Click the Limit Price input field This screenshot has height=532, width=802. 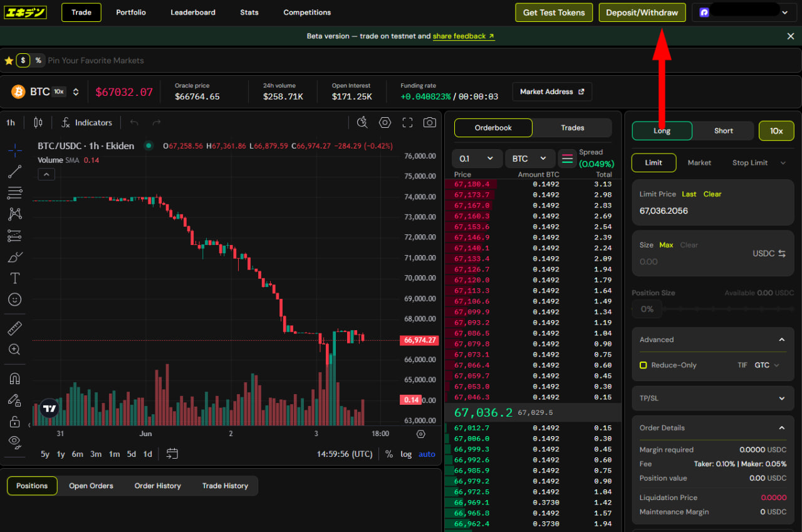coord(713,211)
